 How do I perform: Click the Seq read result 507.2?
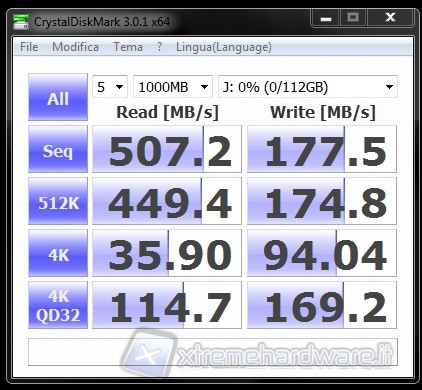click(x=167, y=149)
